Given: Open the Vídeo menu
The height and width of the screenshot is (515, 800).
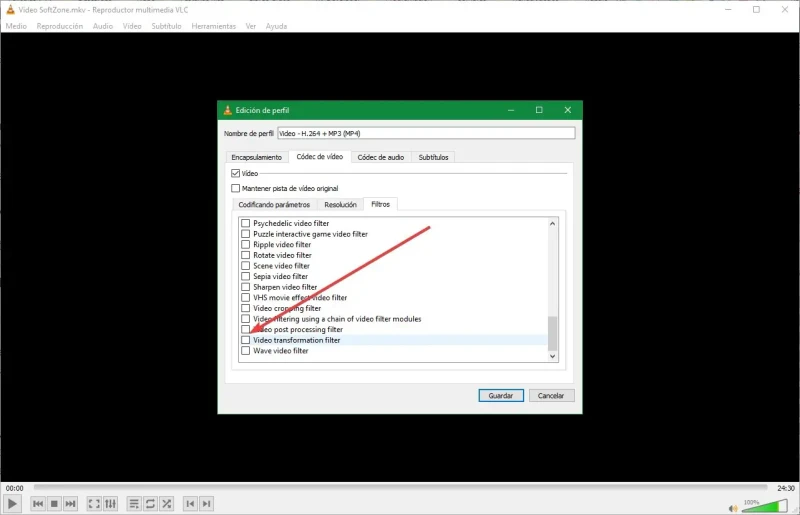Looking at the screenshot, I should pos(132,26).
